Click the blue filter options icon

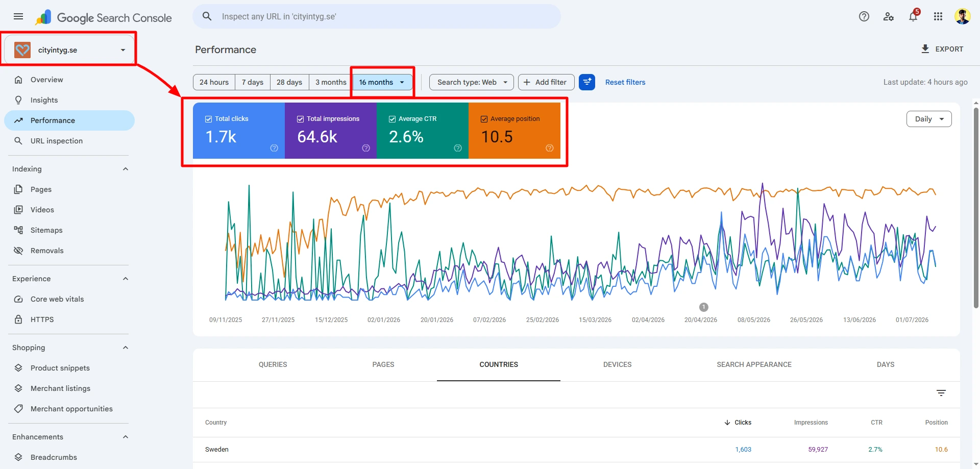click(587, 82)
